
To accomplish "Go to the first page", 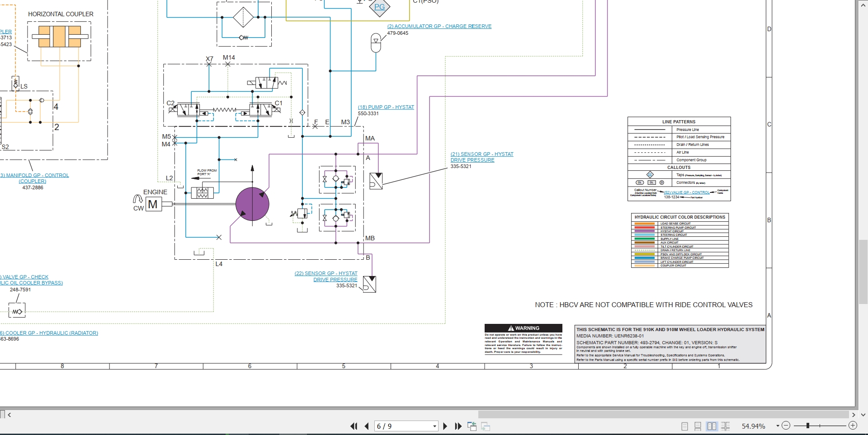I will (x=354, y=426).
